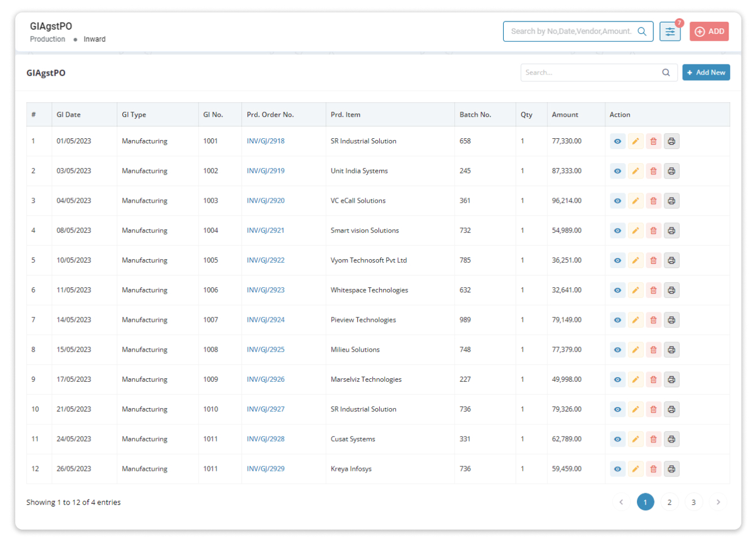Click the next page chevron arrow

tap(718, 502)
